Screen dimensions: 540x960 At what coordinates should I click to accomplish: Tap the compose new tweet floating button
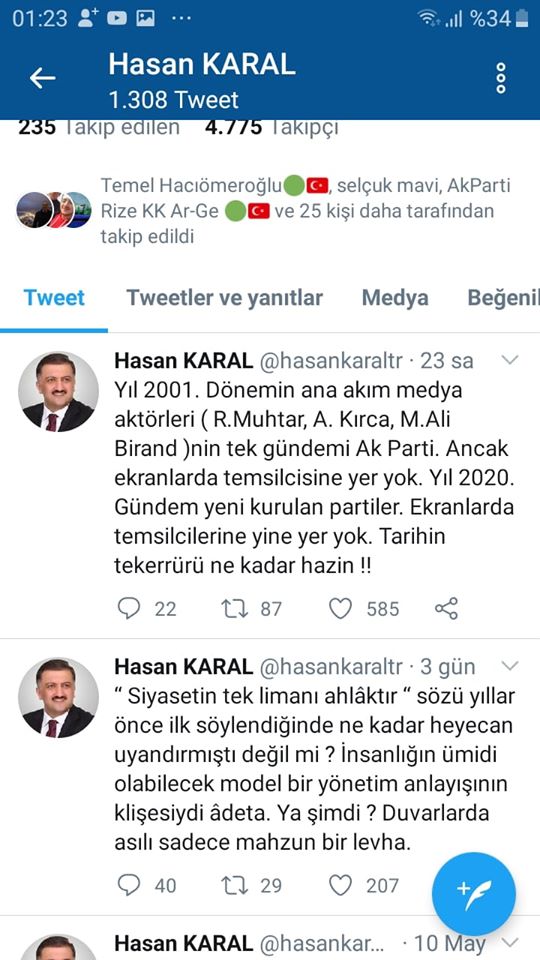pyautogui.click(x=474, y=894)
